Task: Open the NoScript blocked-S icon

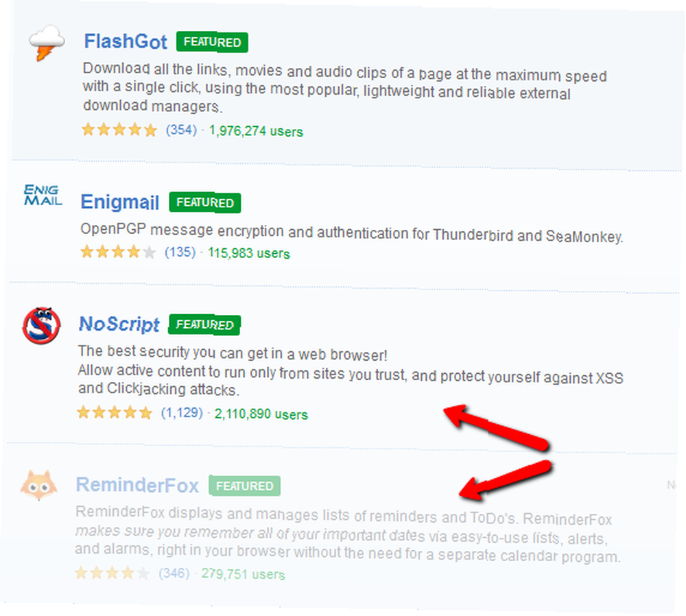Action: click(x=42, y=326)
